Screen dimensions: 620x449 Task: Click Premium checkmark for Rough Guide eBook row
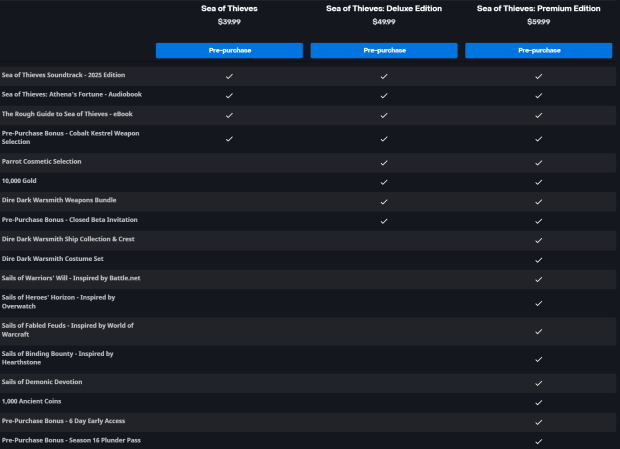[539, 115]
